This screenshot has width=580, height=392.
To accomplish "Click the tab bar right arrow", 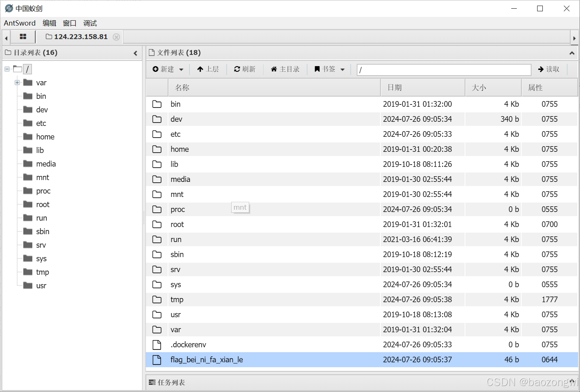I will (x=574, y=38).
